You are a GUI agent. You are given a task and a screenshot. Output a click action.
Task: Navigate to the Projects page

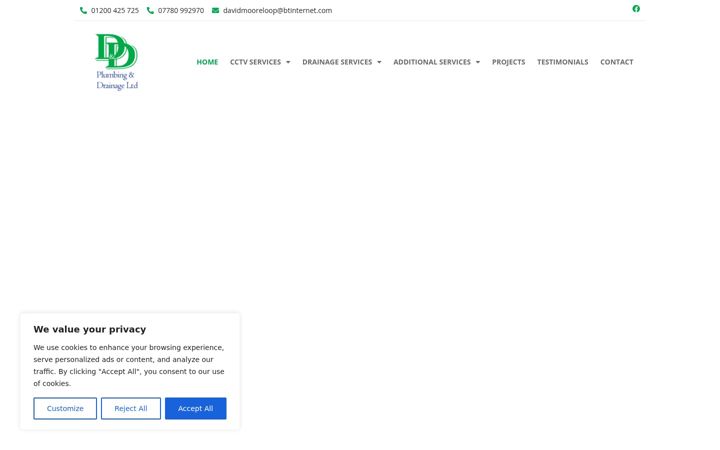coord(508,62)
